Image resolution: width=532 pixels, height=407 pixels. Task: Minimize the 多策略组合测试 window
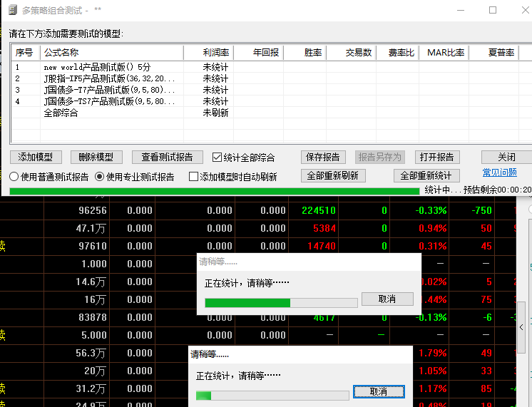coord(458,11)
